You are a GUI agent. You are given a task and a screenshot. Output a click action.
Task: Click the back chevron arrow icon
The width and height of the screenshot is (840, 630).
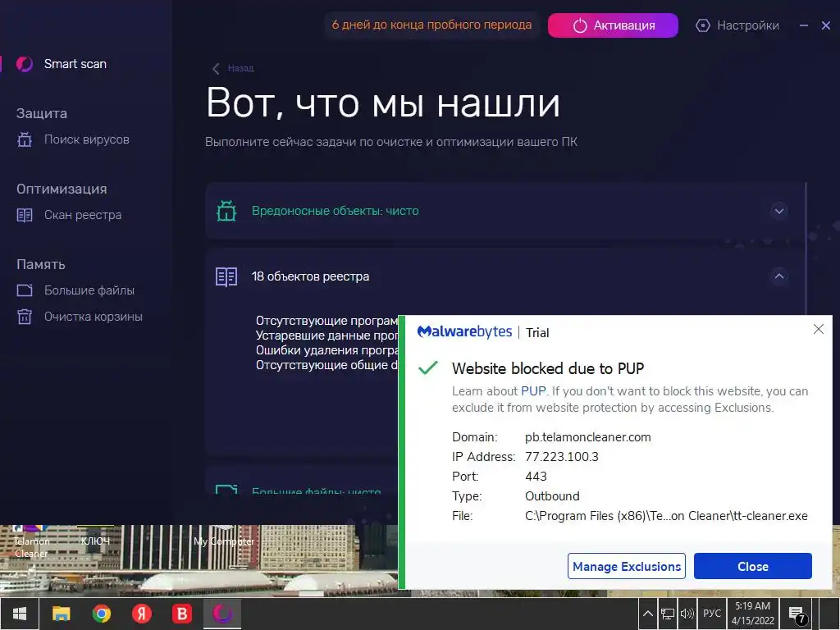pyautogui.click(x=216, y=69)
